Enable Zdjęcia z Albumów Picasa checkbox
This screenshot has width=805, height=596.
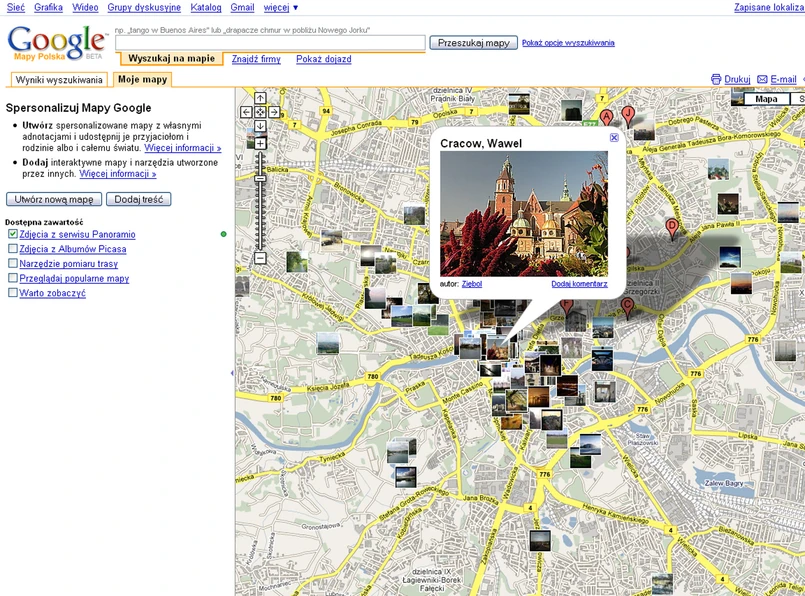13,249
